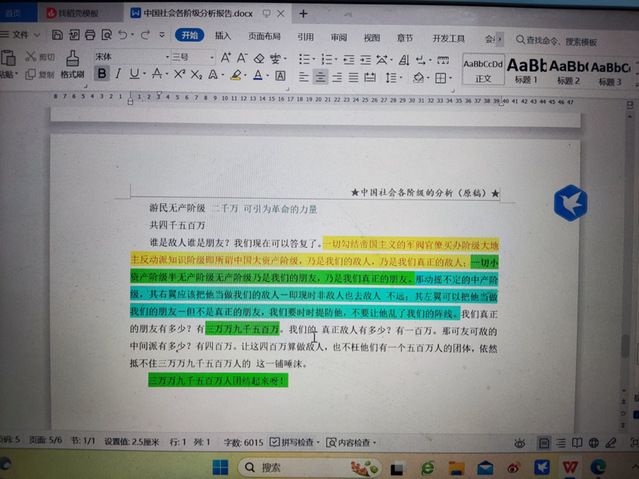
Task: Click the Format Painter (格式刷) icon
Action: pos(72,66)
